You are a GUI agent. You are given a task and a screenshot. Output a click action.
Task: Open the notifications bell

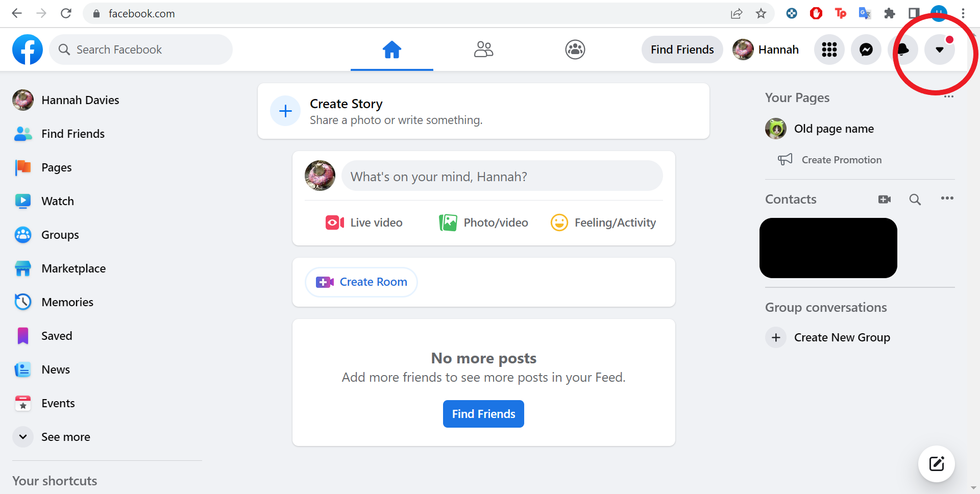pyautogui.click(x=903, y=50)
